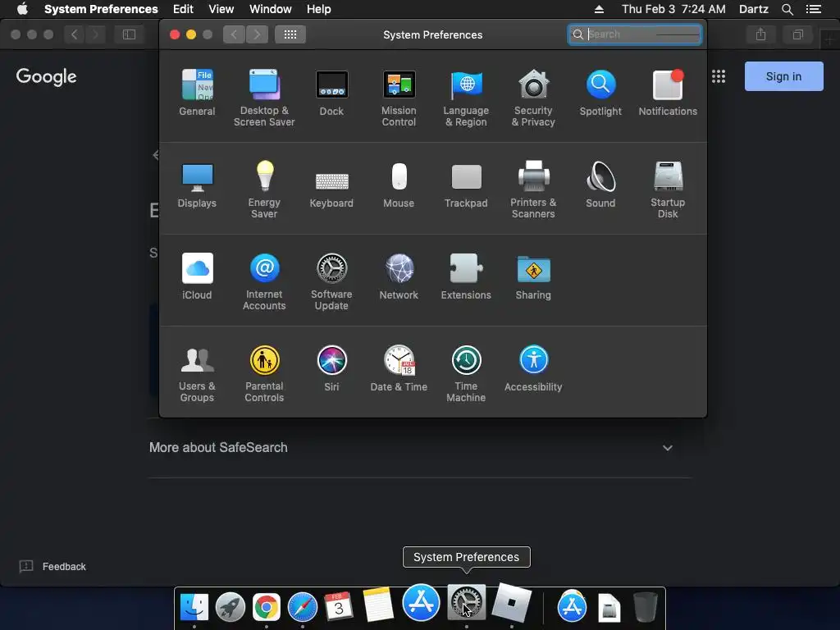Click the date and time in menu bar
This screenshot has height=630, width=840.
(x=674, y=9)
